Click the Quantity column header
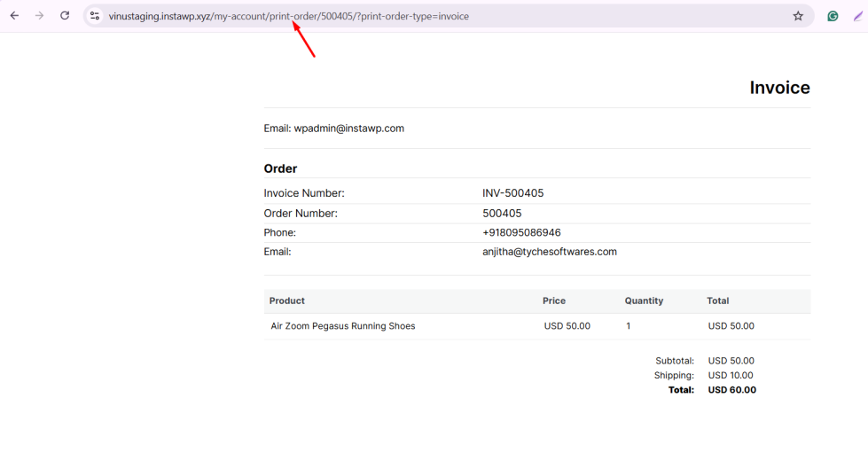 pos(644,301)
